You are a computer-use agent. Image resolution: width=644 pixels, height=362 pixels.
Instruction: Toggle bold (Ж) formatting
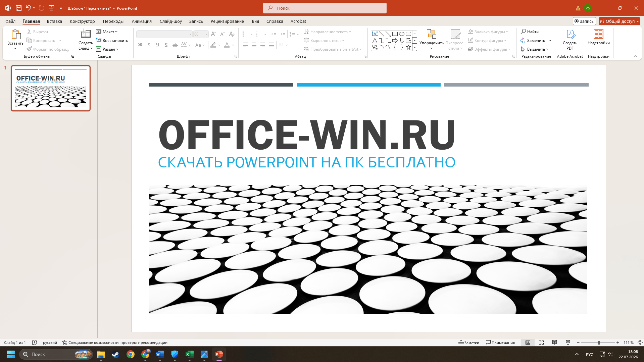coord(140,45)
